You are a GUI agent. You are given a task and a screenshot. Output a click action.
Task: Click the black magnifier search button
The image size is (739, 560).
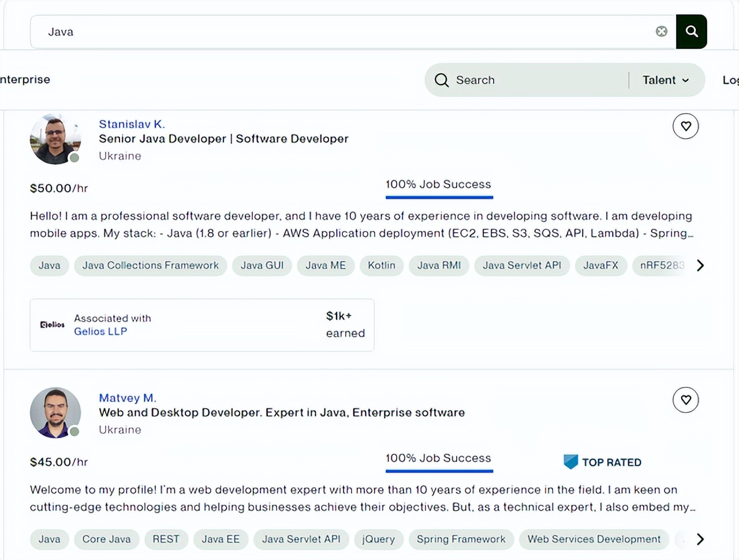[x=691, y=32]
